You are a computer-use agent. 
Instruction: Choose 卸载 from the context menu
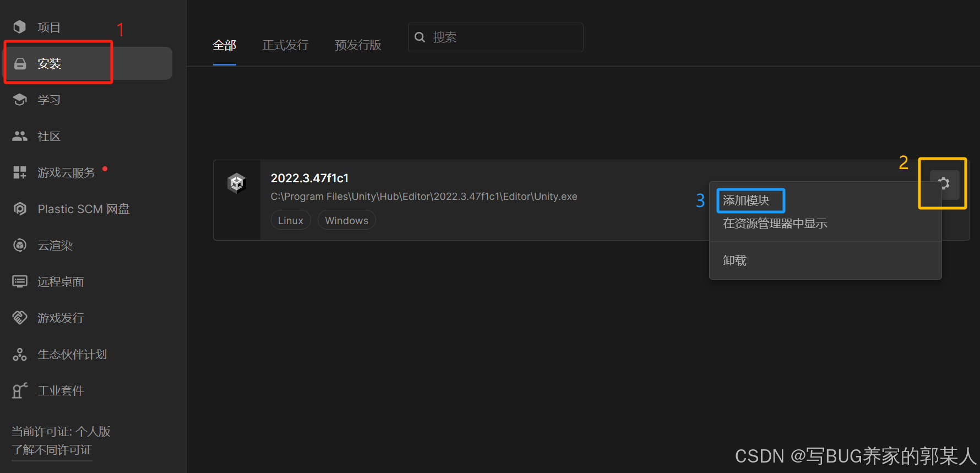(x=734, y=260)
